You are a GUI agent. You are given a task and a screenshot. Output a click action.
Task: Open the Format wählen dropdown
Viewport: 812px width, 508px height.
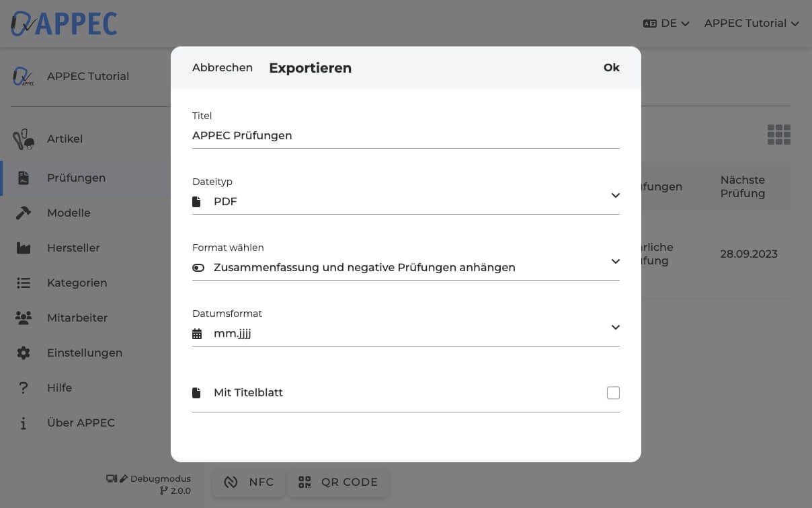(x=615, y=261)
